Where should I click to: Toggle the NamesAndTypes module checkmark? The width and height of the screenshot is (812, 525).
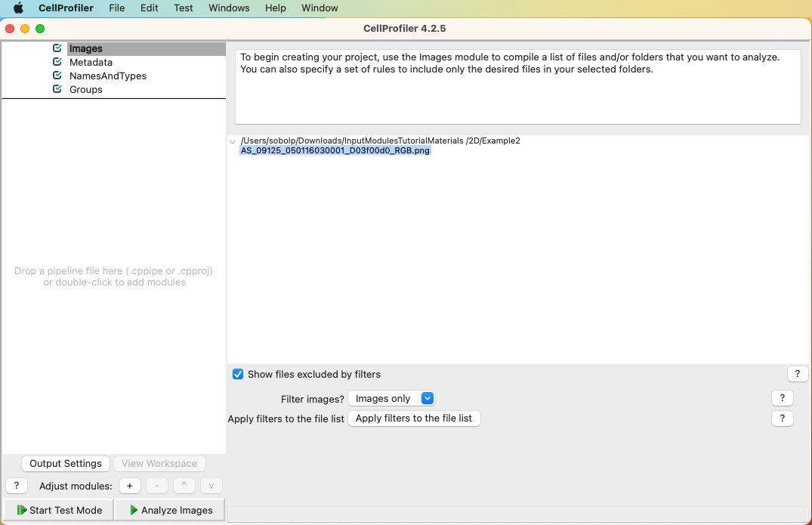point(57,76)
